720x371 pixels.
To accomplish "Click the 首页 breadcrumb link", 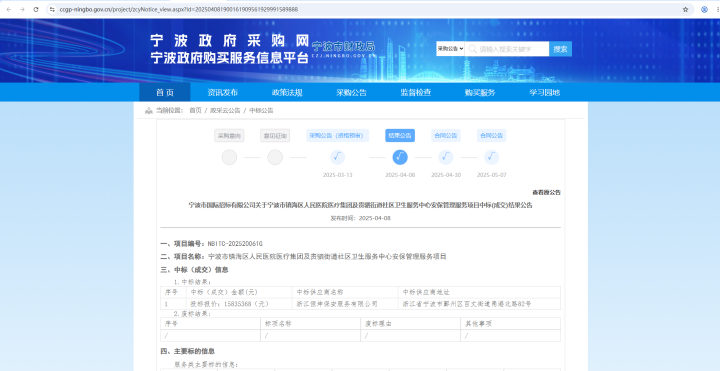I will (195, 110).
